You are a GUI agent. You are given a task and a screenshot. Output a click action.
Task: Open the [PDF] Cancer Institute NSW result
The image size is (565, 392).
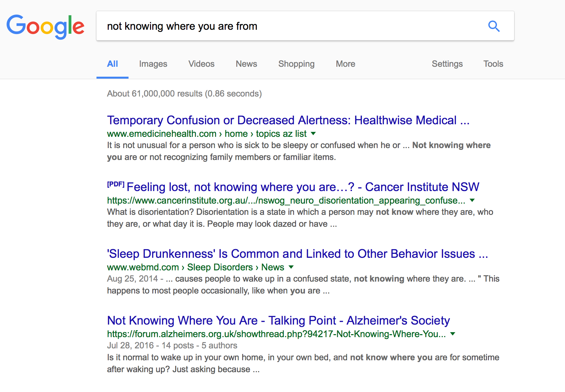pyautogui.click(x=303, y=187)
